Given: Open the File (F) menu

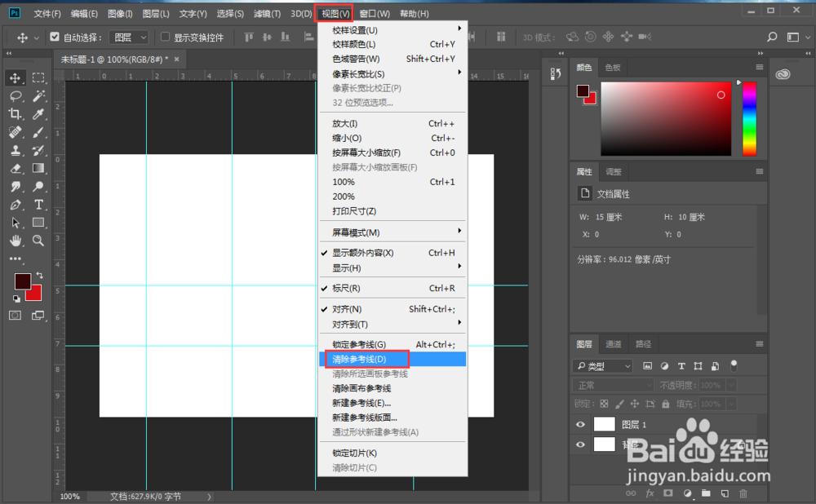Looking at the screenshot, I should coord(47,14).
